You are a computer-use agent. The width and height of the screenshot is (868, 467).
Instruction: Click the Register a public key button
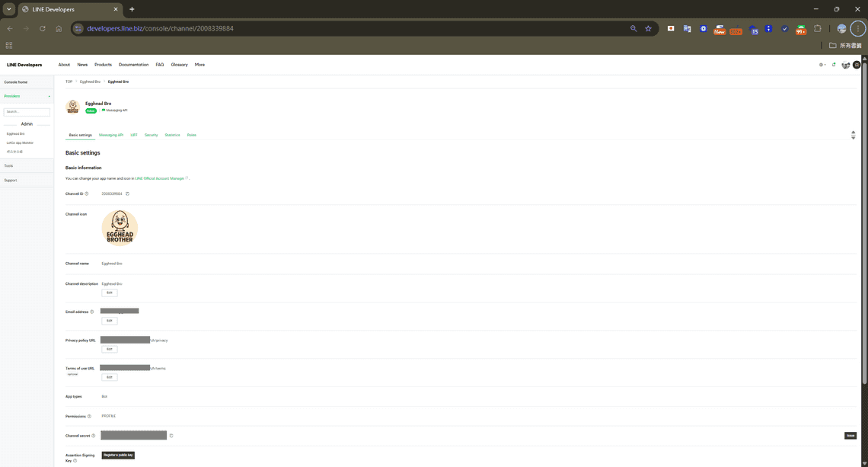[x=118, y=455]
